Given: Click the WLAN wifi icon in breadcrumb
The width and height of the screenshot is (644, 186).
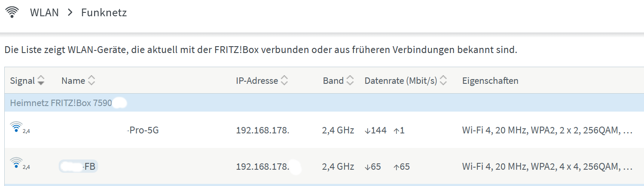Looking at the screenshot, I should point(12,12).
